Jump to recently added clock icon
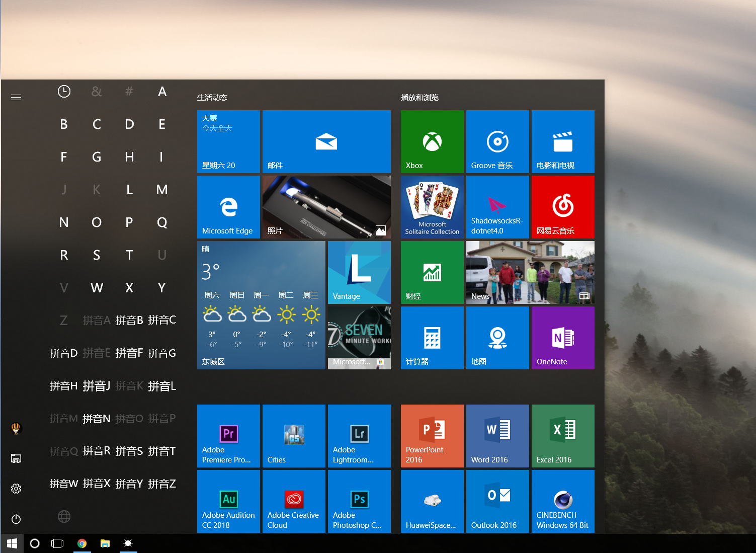 pyautogui.click(x=64, y=92)
